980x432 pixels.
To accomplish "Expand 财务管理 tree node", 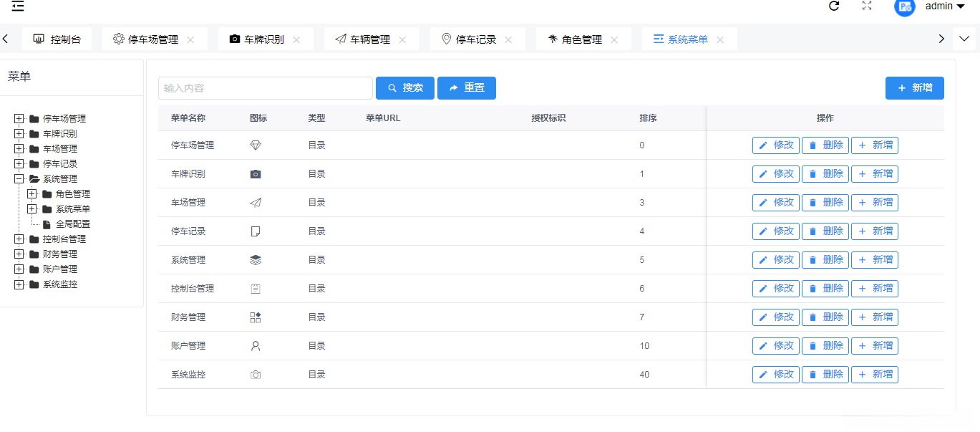I will click(19, 254).
